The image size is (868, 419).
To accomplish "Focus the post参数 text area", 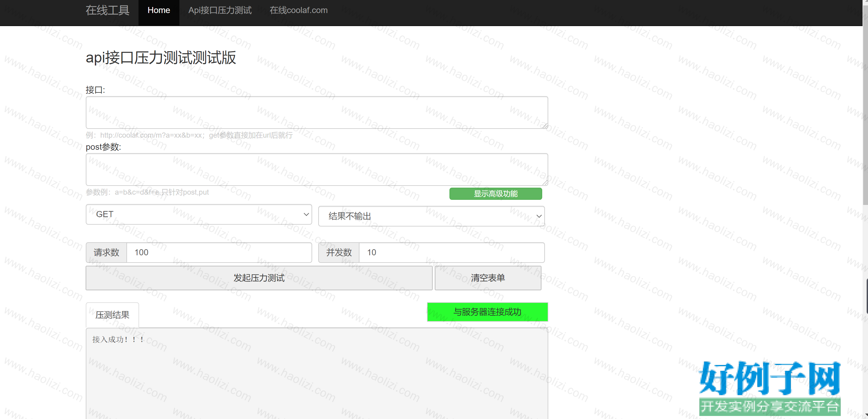I will tap(317, 169).
